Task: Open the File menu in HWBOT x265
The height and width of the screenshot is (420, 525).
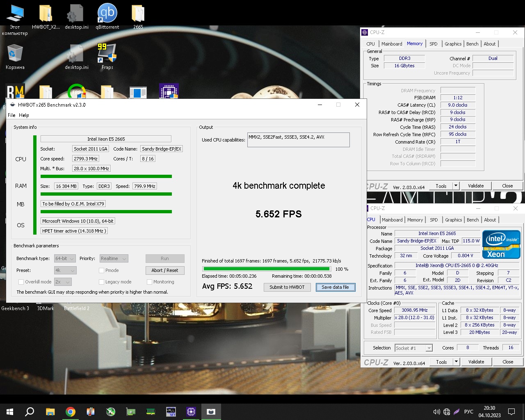Action: point(11,115)
